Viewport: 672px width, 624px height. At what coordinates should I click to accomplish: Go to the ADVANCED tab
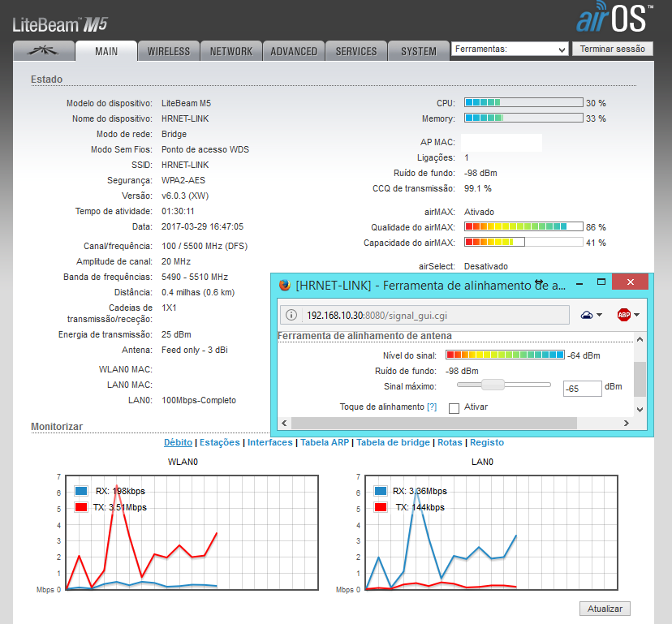coord(294,51)
